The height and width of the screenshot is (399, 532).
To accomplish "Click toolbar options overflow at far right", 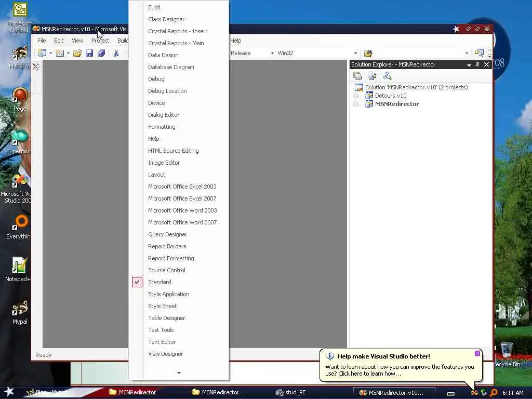I will (489, 53).
